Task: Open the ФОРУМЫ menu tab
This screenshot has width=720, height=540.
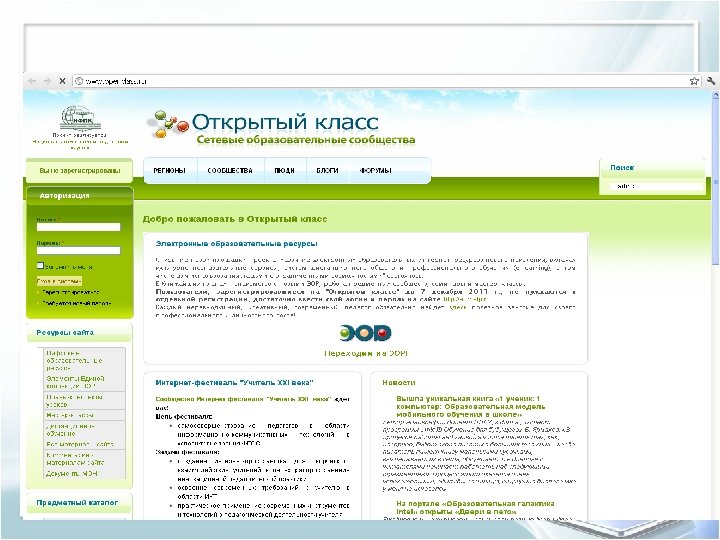Action: point(376,170)
